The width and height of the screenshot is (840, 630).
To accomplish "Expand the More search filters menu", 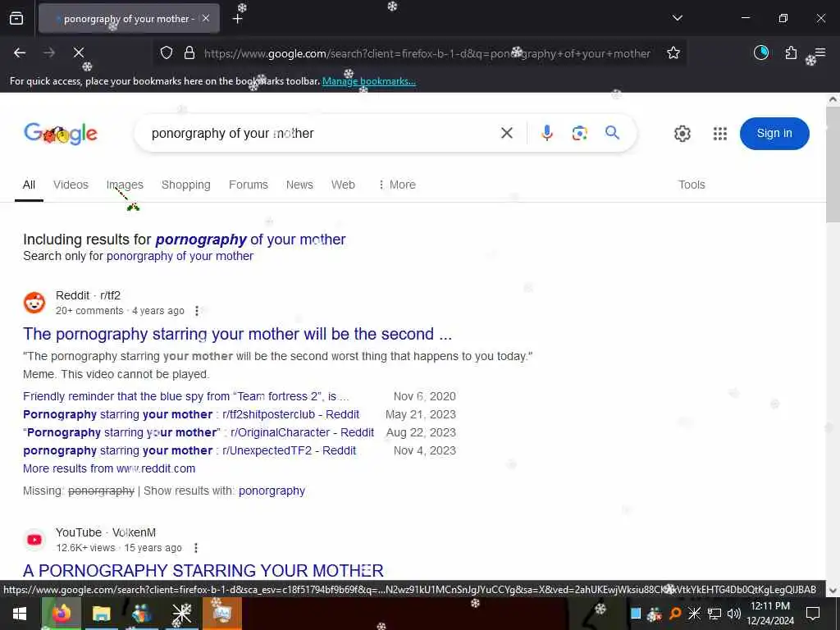I will coord(397,185).
